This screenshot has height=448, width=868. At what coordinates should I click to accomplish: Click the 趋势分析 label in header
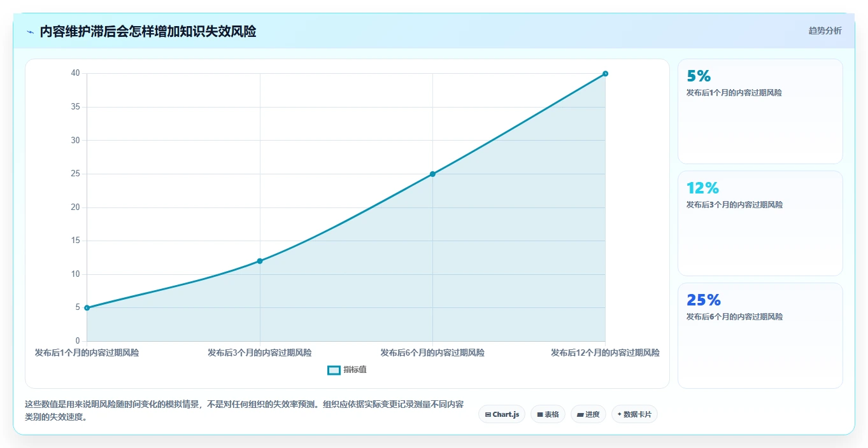(825, 31)
